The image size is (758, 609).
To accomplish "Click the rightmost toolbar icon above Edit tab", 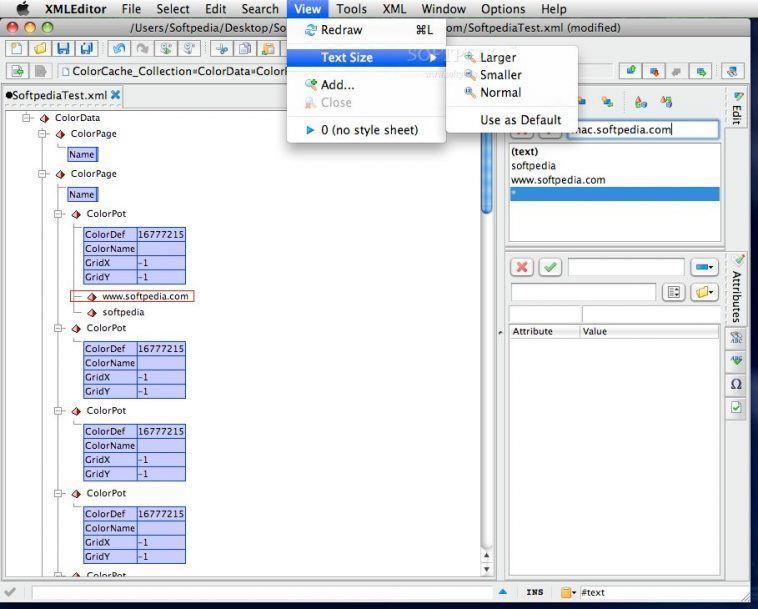I will pos(732,72).
